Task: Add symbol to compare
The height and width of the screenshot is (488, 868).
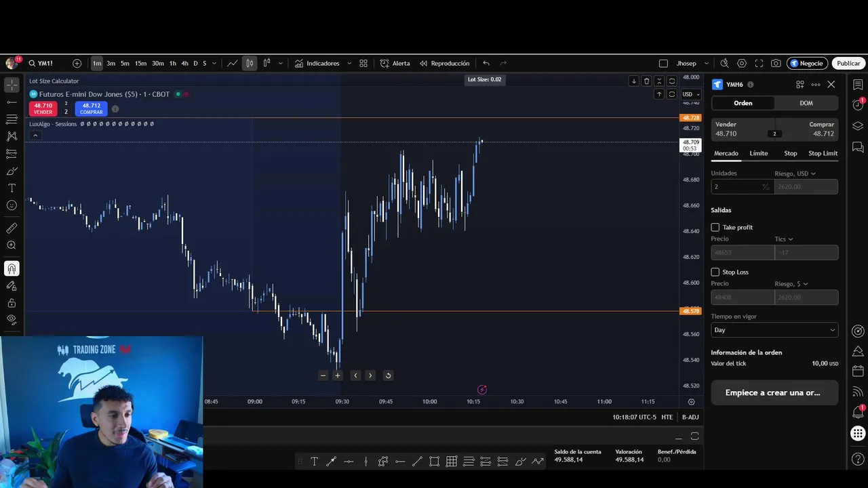Action: coord(77,63)
